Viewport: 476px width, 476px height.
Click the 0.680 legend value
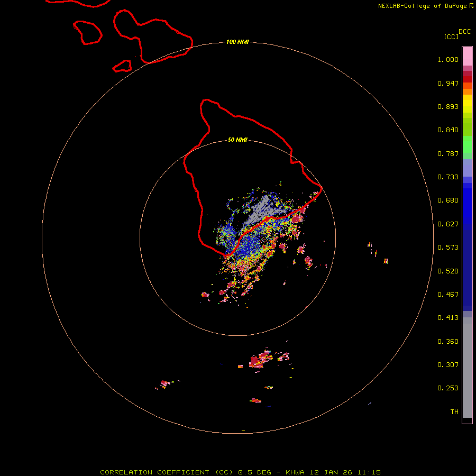click(x=448, y=200)
